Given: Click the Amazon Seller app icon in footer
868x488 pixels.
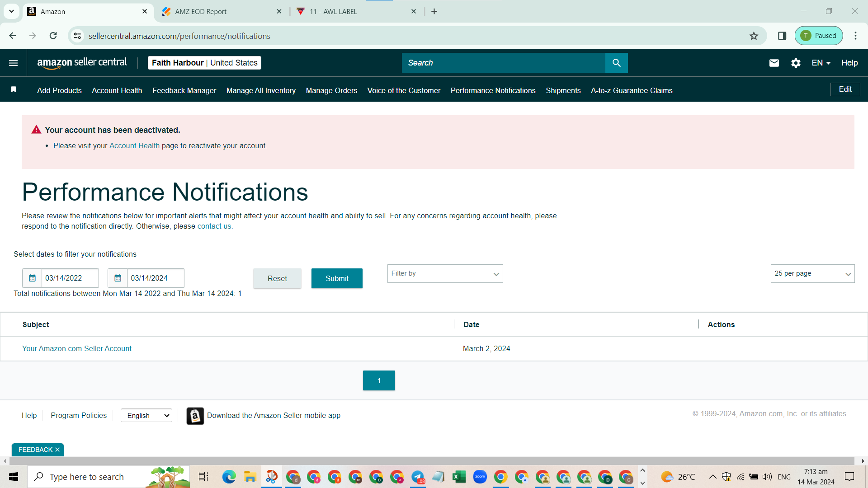Looking at the screenshot, I should tap(195, 416).
